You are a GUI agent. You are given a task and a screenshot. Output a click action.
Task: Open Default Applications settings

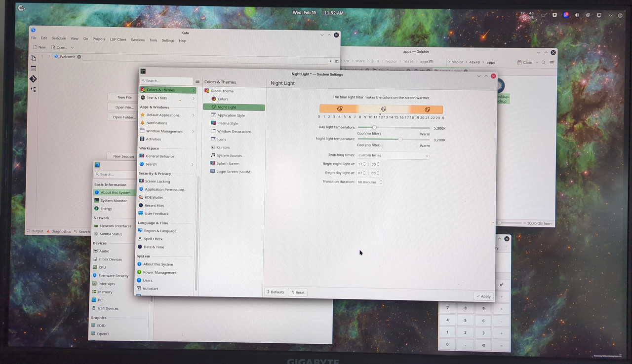(167, 115)
